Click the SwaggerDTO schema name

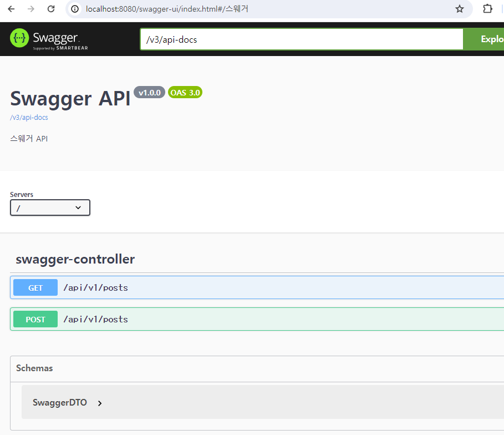(60, 402)
